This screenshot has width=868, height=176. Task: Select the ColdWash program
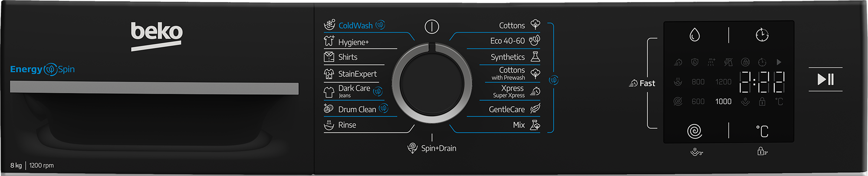coord(355,26)
